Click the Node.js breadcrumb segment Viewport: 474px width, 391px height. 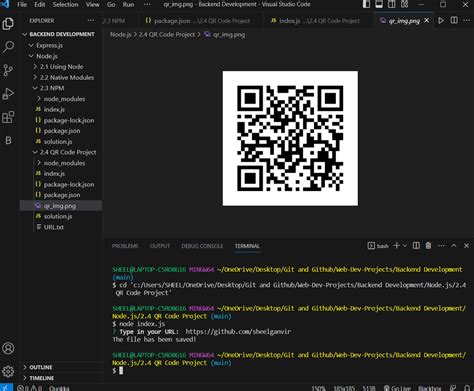[121, 34]
